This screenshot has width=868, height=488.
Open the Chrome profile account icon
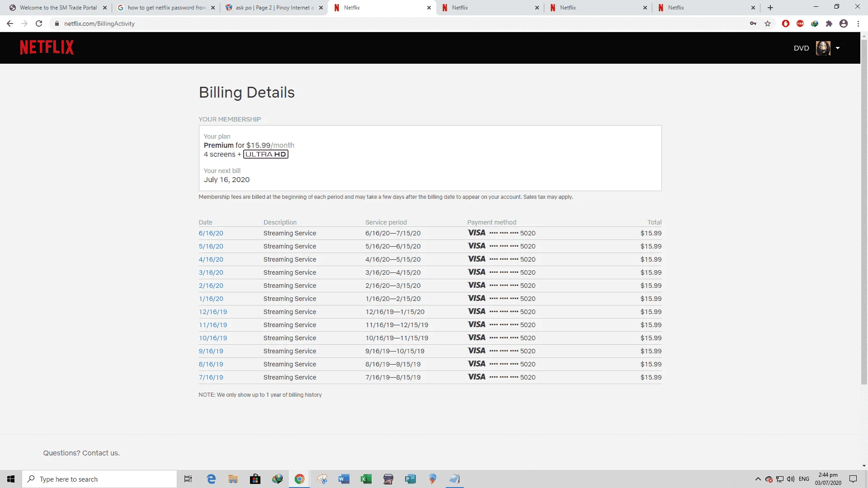[844, 23]
